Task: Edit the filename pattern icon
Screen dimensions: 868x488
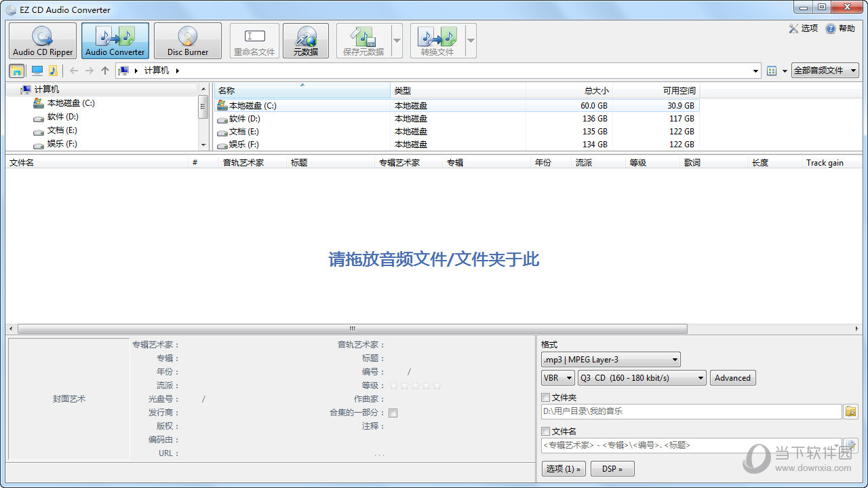Action: pyautogui.click(x=850, y=445)
